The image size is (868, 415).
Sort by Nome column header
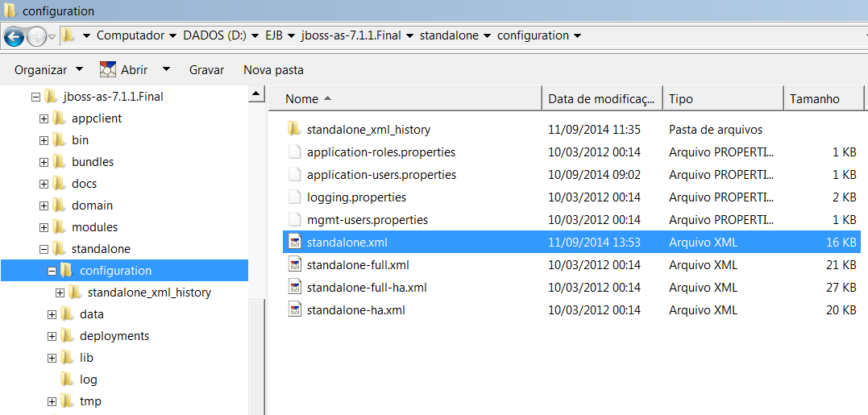(x=405, y=99)
